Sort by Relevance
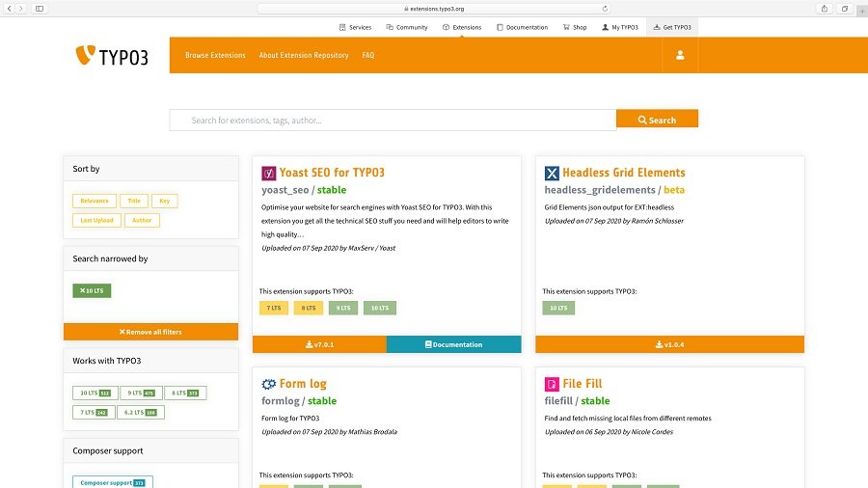This screenshot has height=488, width=868. [x=95, y=201]
